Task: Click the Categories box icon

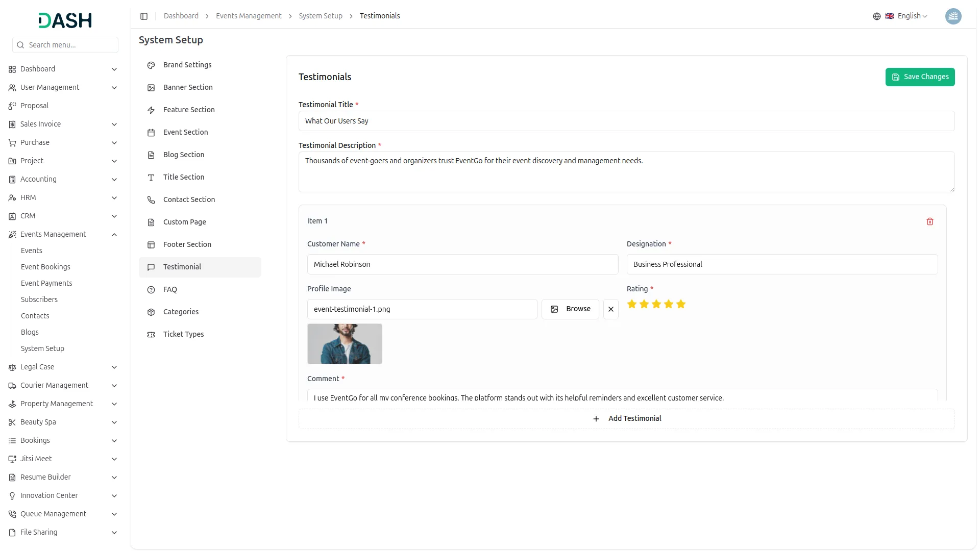Action: pyautogui.click(x=151, y=312)
